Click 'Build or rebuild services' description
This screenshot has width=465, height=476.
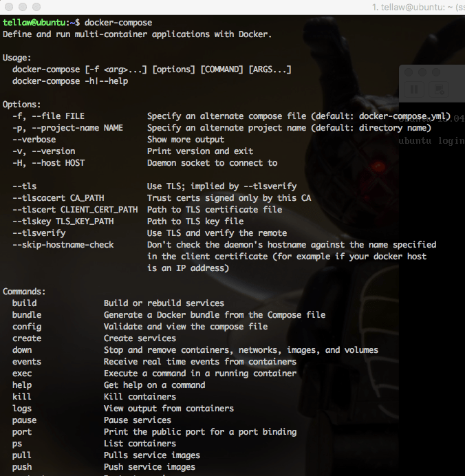point(164,303)
